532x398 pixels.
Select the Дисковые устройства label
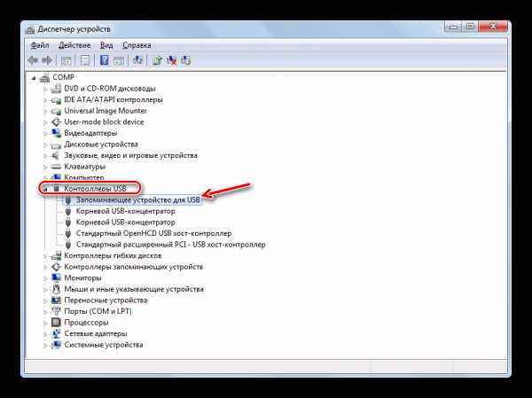101,144
